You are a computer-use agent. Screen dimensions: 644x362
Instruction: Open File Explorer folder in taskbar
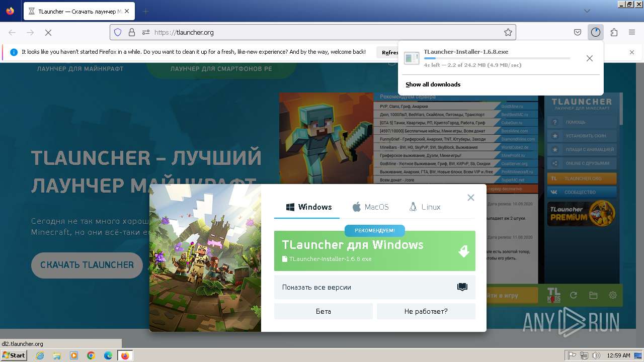click(x=57, y=355)
